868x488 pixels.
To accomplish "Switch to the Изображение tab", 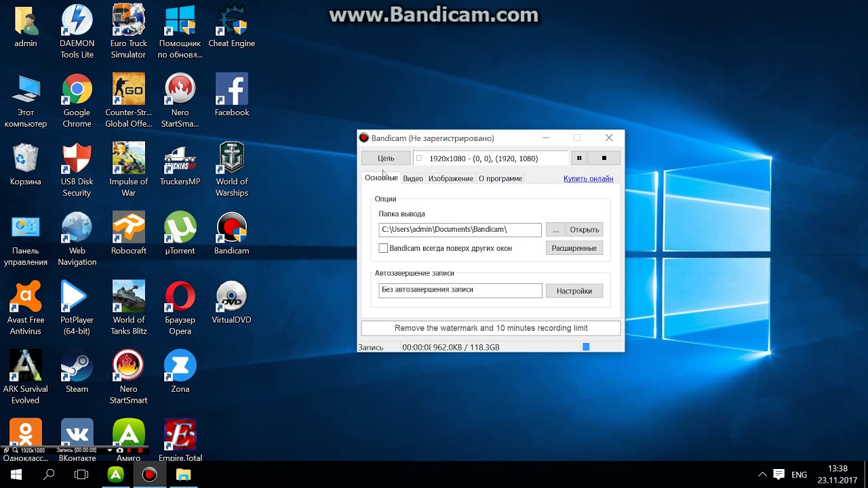I will [451, 178].
